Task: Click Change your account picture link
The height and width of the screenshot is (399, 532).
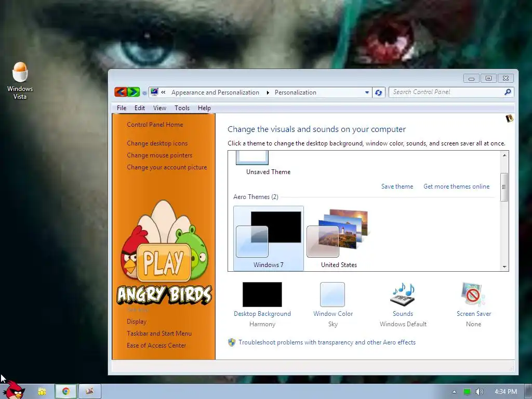Action: [167, 167]
